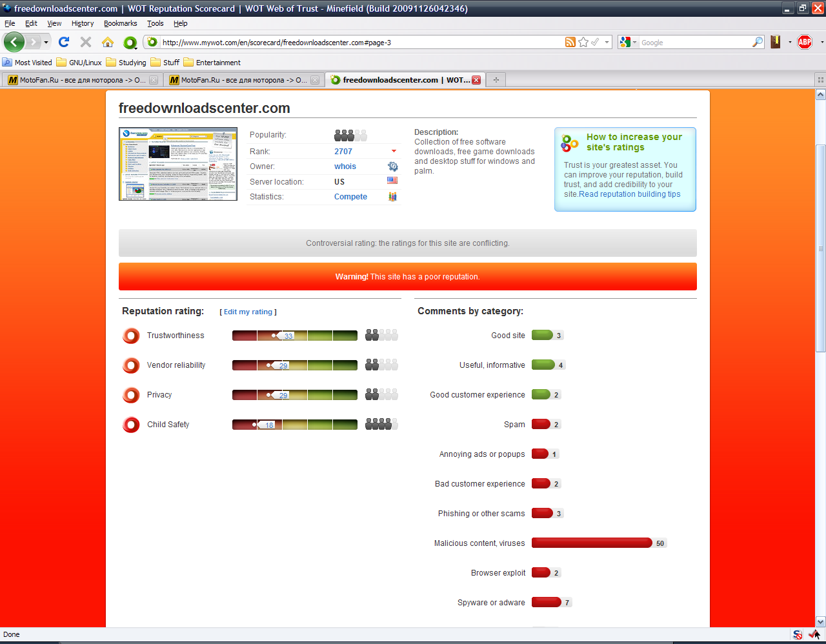
Task: Open the GNU/Linux bookmarks folder
Action: click(x=79, y=63)
